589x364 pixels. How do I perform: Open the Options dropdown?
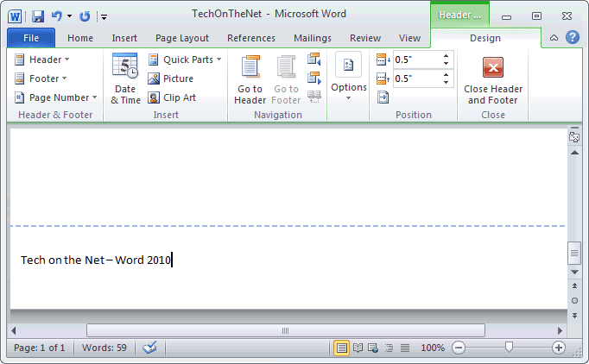pos(349,77)
